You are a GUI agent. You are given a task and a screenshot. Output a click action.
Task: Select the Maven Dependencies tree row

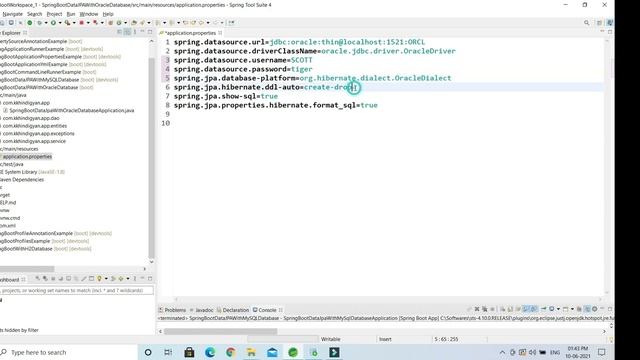tap(22, 180)
